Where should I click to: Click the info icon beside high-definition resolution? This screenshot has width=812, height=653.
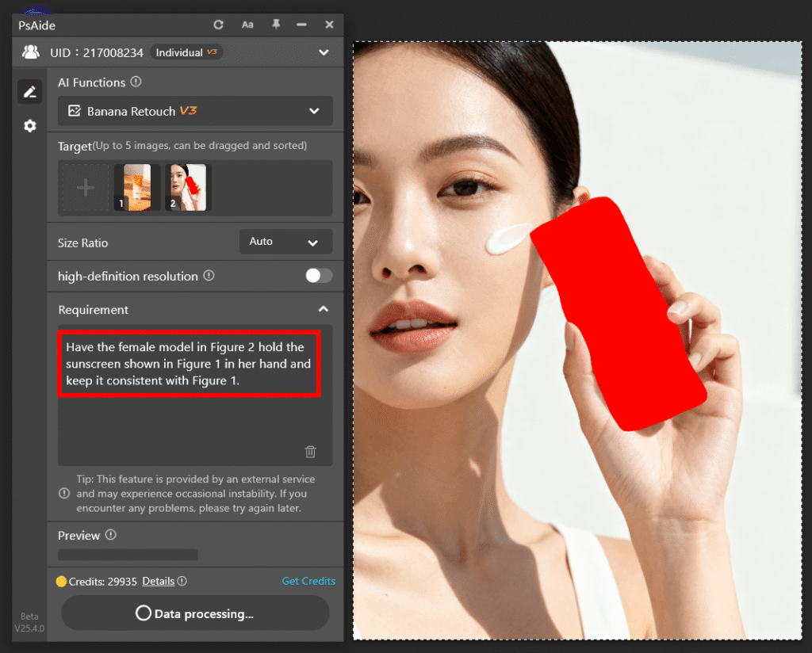pos(209,276)
